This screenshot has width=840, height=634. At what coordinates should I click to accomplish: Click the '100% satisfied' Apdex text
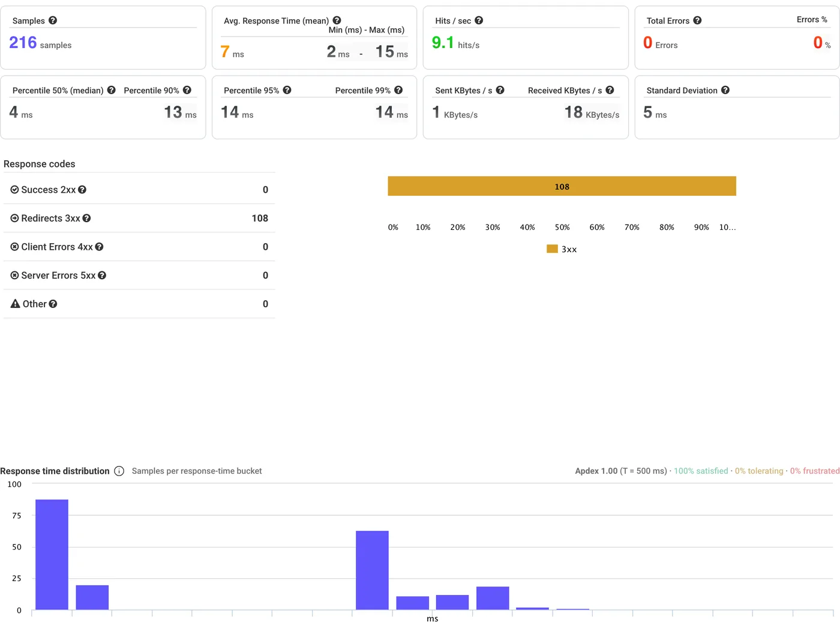701,471
